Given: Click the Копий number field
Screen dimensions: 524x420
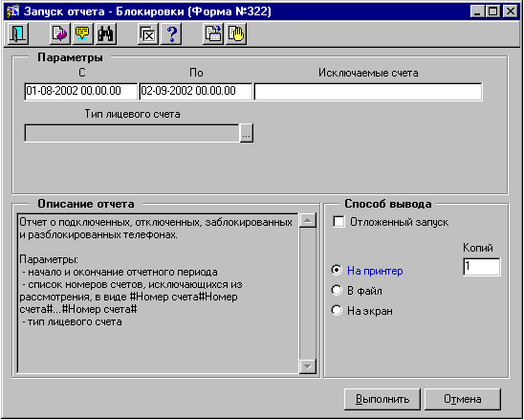Looking at the screenshot, I should pyautogui.click(x=482, y=267).
